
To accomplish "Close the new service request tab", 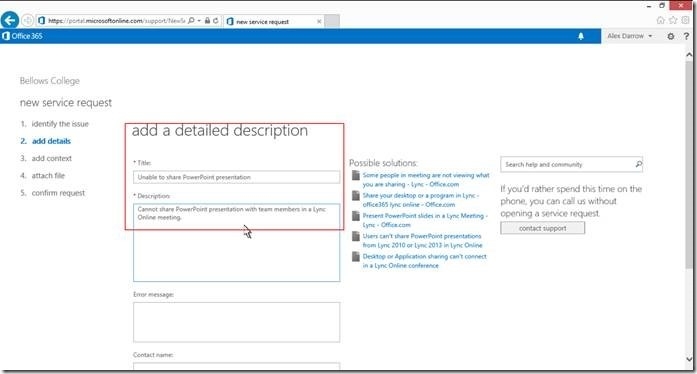I will click(x=319, y=21).
